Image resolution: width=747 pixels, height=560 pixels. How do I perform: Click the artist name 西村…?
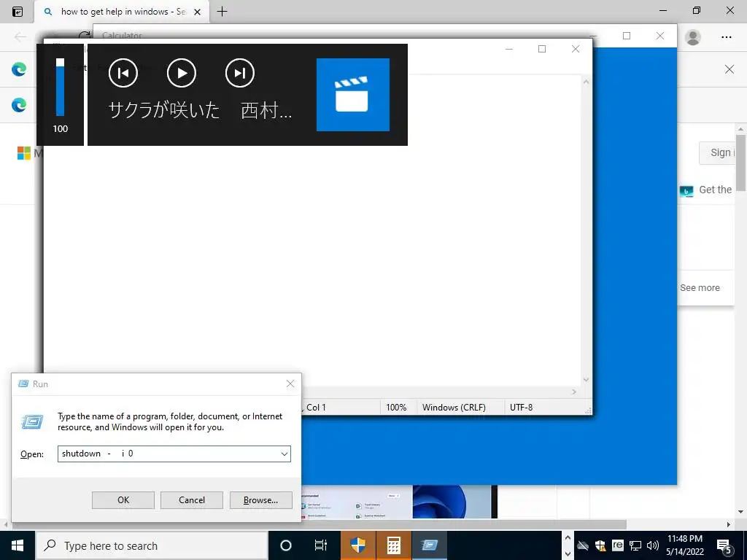[266, 111]
